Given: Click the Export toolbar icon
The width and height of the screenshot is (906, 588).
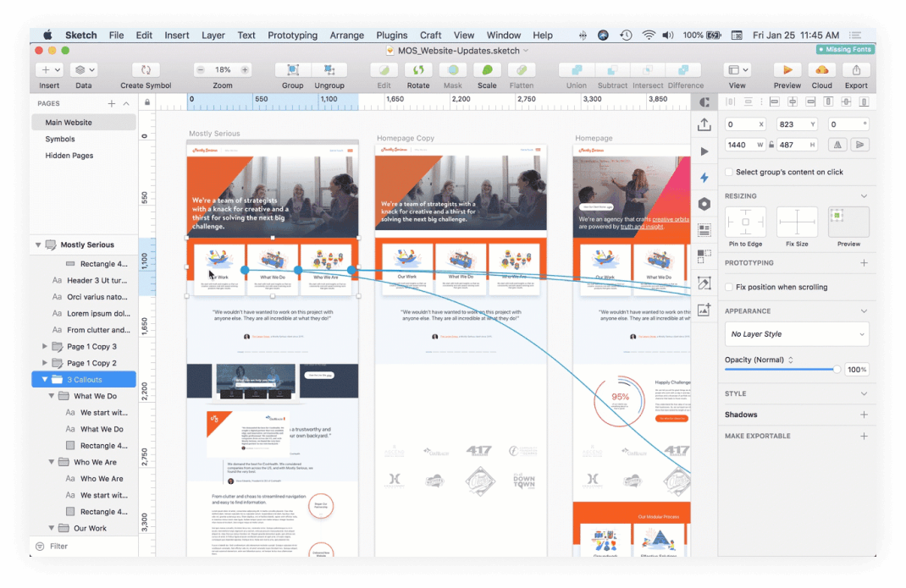Looking at the screenshot, I should click(856, 70).
